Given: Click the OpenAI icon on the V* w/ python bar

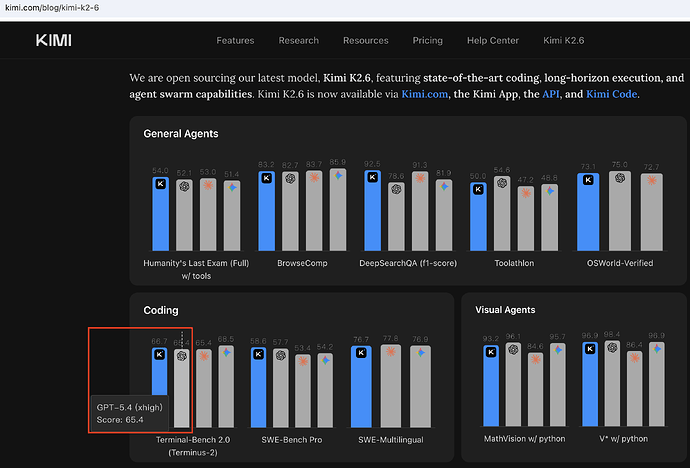Looking at the screenshot, I should coord(612,348).
